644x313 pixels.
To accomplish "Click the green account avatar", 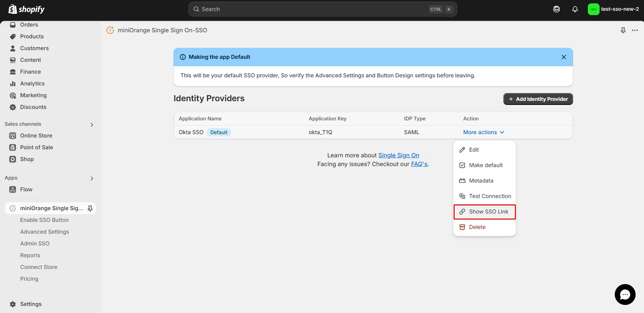I will tap(594, 9).
